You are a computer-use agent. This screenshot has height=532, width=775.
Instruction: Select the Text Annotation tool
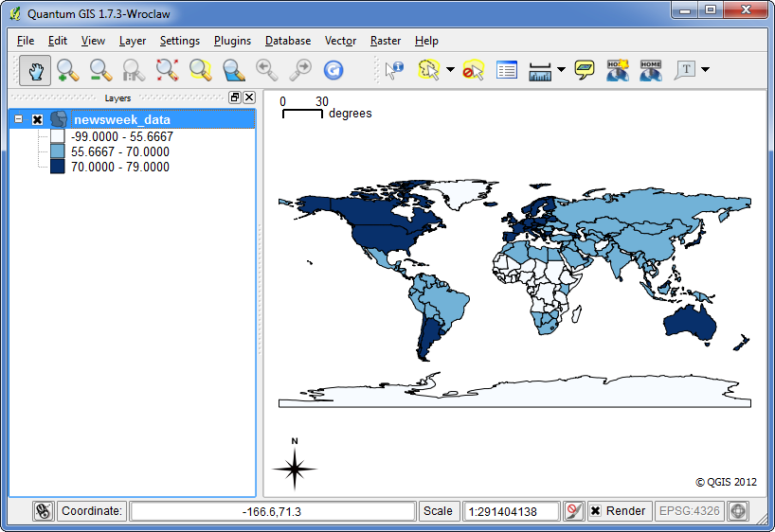(x=685, y=70)
